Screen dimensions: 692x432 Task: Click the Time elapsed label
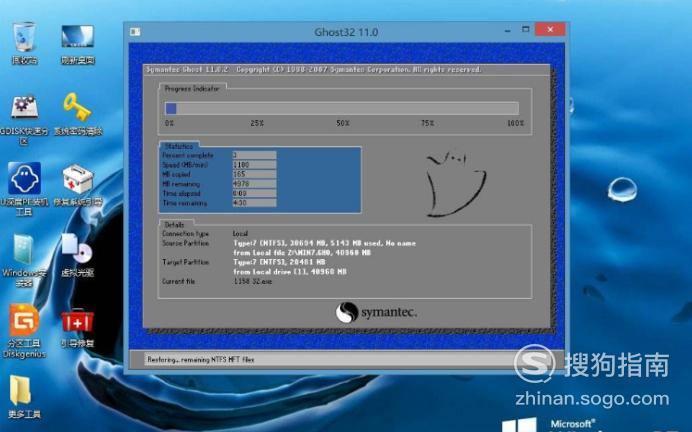[x=181, y=194]
